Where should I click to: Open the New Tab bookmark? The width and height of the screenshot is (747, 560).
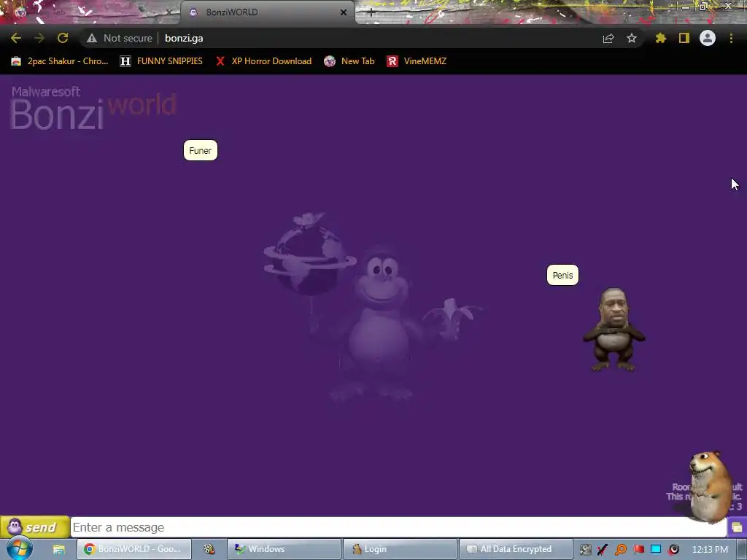coord(349,61)
